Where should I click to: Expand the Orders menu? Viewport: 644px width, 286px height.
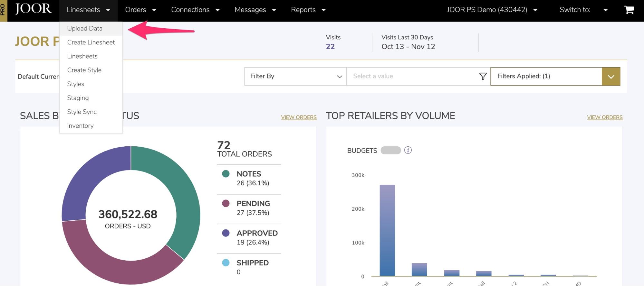[140, 10]
